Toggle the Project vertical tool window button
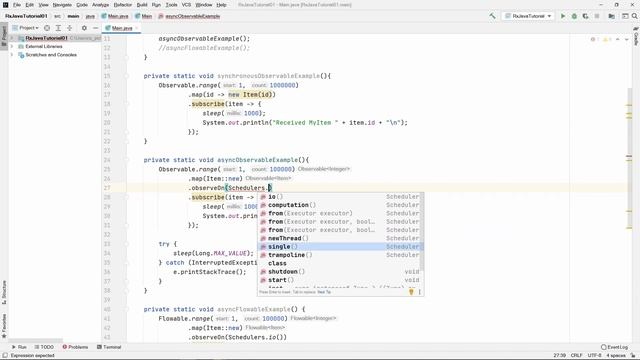640x360 pixels. [x=4, y=37]
